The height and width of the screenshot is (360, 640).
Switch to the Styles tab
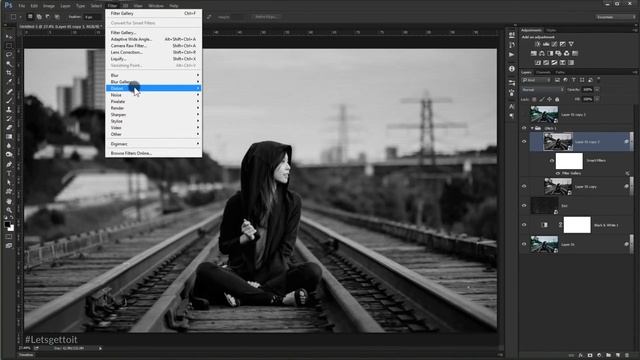(x=551, y=30)
